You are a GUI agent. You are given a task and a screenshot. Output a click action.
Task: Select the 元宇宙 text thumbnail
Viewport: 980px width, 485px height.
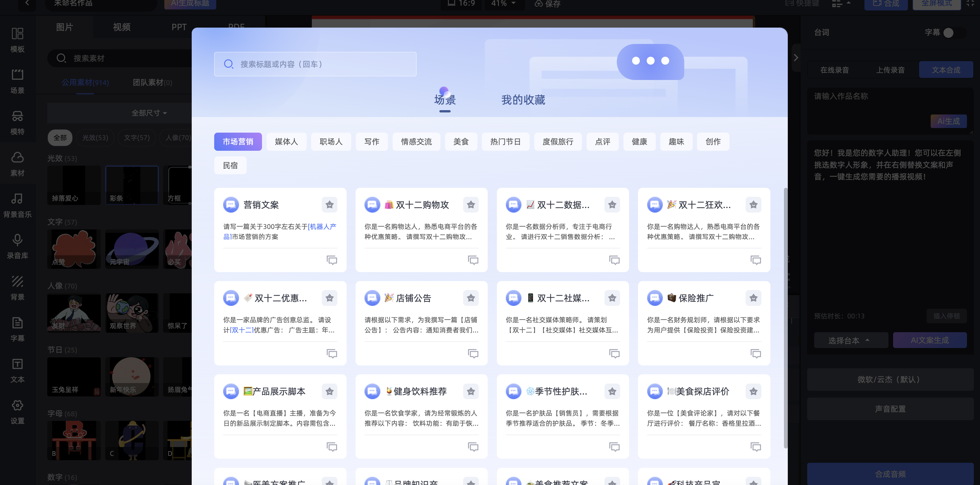click(x=132, y=249)
